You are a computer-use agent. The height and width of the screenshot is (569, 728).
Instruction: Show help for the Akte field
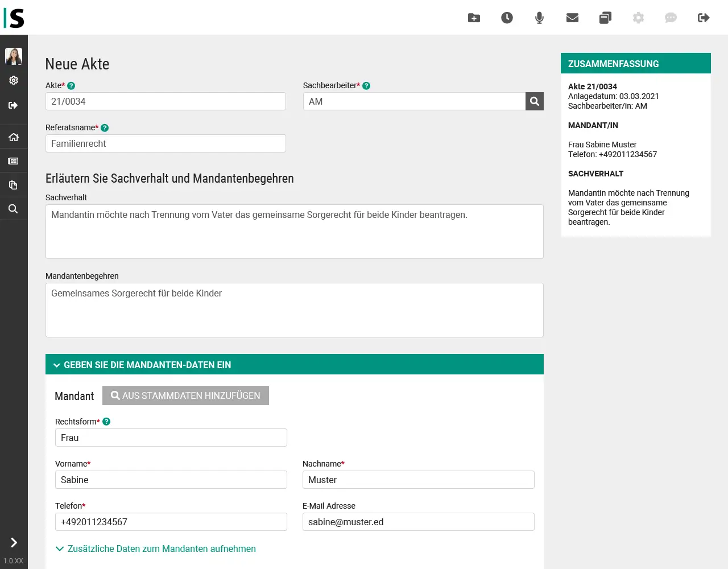[x=71, y=86]
